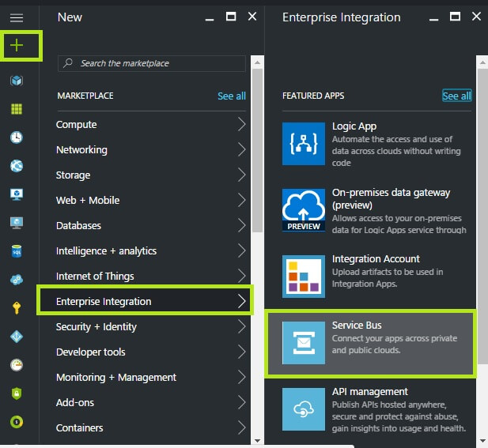Open classic virtual machines monitor icon with cube

(x=17, y=194)
